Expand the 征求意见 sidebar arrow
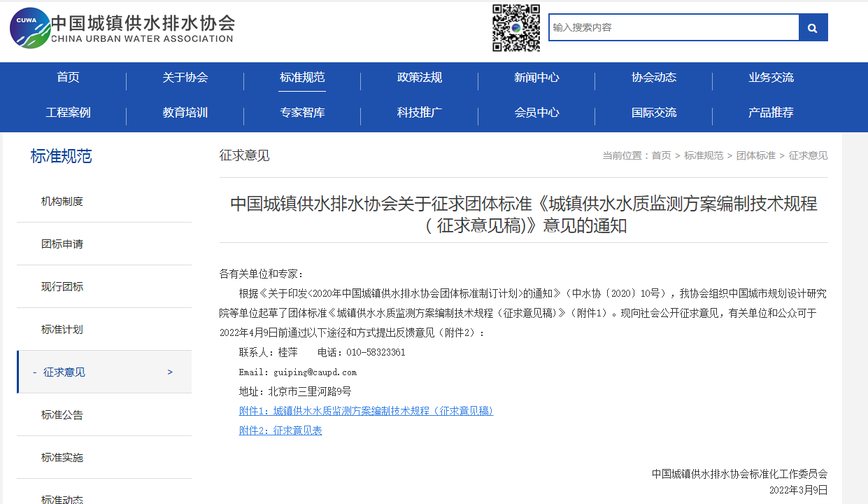The image size is (868, 504). coord(170,372)
